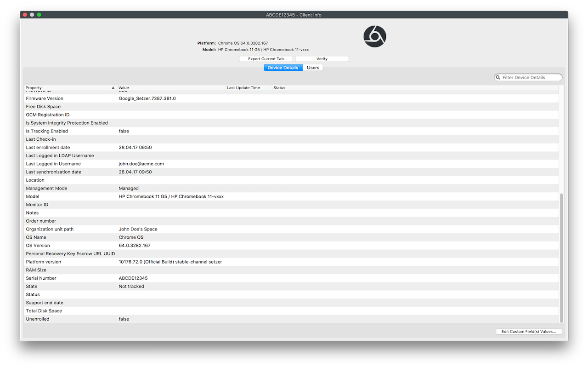Click the Export Current Tab button
The height and width of the screenshot is (368, 588).
(x=266, y=59)
